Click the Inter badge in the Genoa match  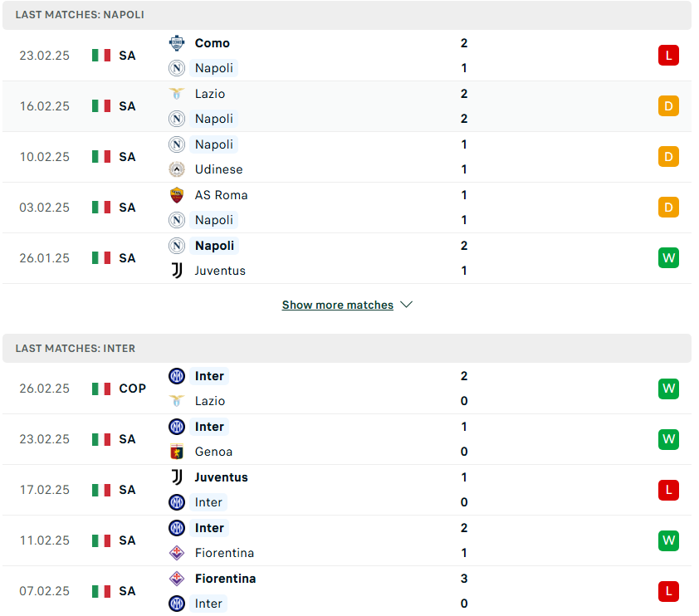click(x=177, y=427)
